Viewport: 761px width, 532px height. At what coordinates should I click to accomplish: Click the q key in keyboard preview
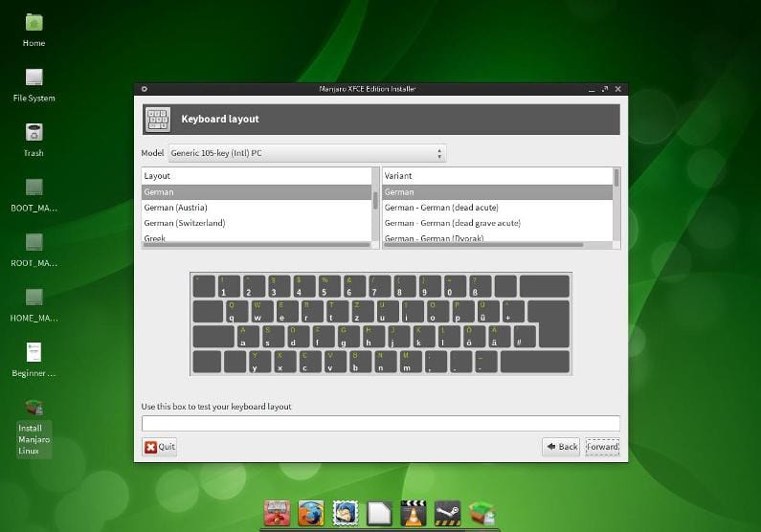[237, 311]
